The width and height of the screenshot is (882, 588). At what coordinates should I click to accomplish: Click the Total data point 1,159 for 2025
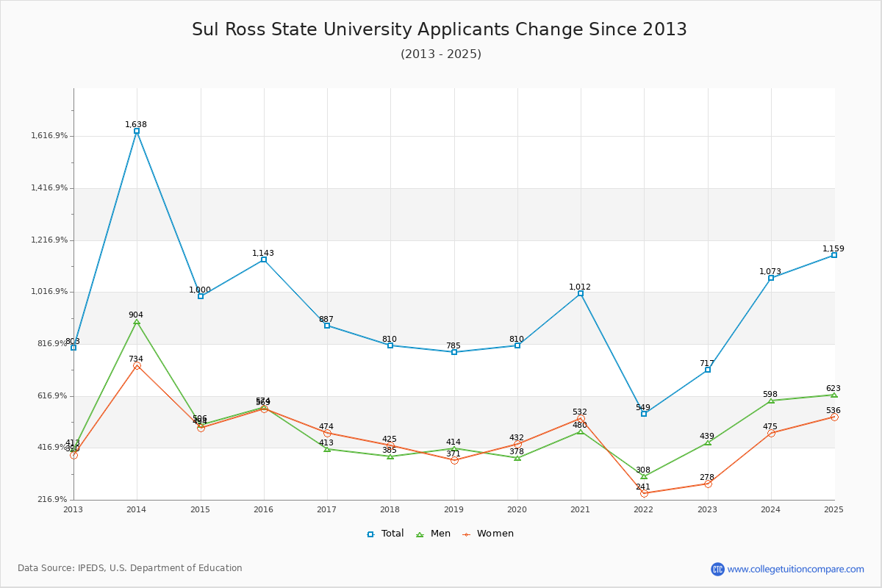point(834,255)
